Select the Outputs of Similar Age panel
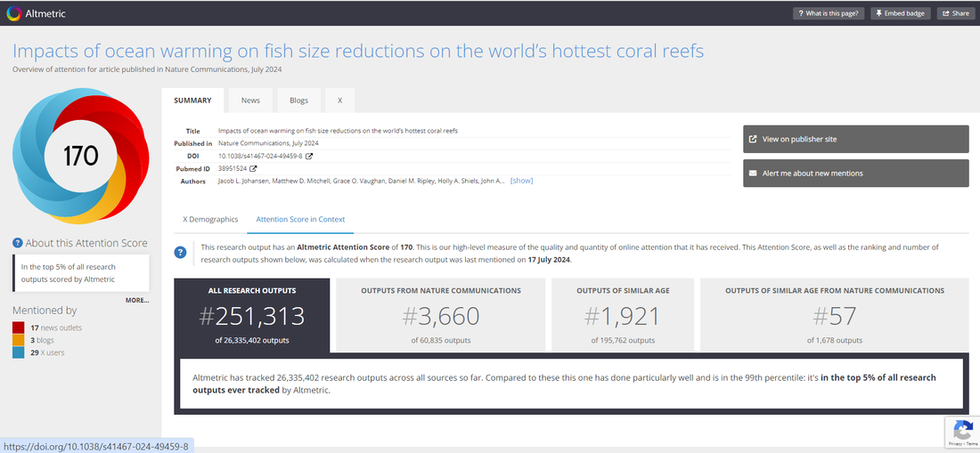 (x=623, y=315)
